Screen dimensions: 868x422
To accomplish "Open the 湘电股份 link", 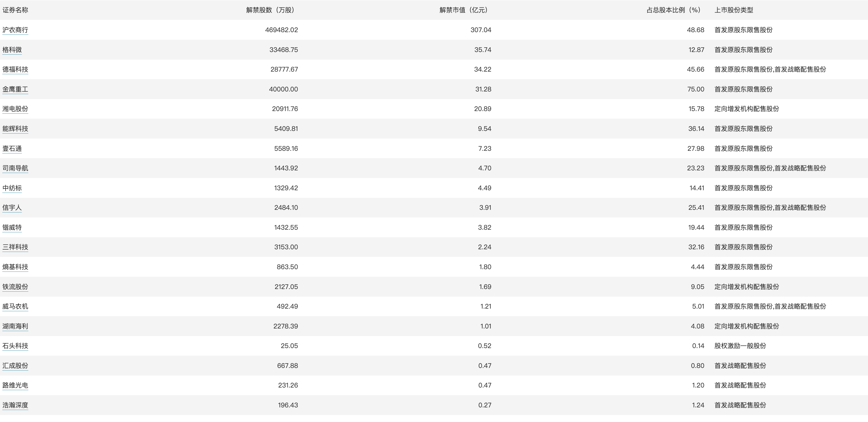I will click(15, 109).
